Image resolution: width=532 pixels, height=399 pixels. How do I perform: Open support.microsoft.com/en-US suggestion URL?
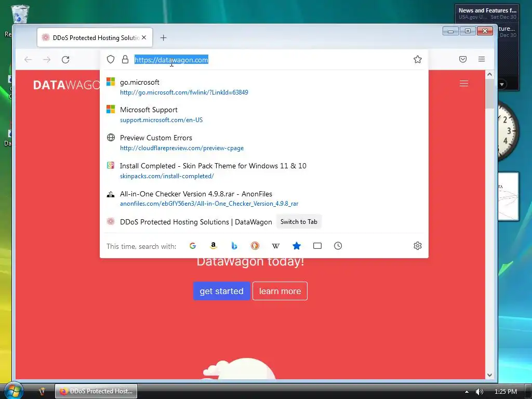click(161, 120)
